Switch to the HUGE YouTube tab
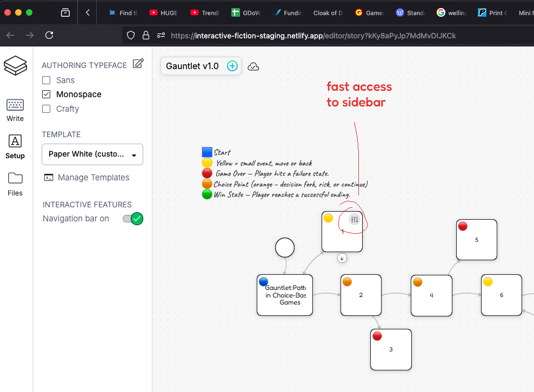Screen dimensions: 534x392 (163, 12)
